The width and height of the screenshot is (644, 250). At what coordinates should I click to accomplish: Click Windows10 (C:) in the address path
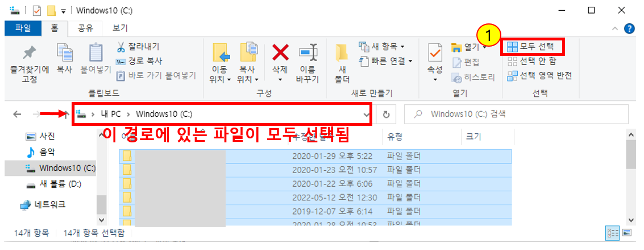164,114
